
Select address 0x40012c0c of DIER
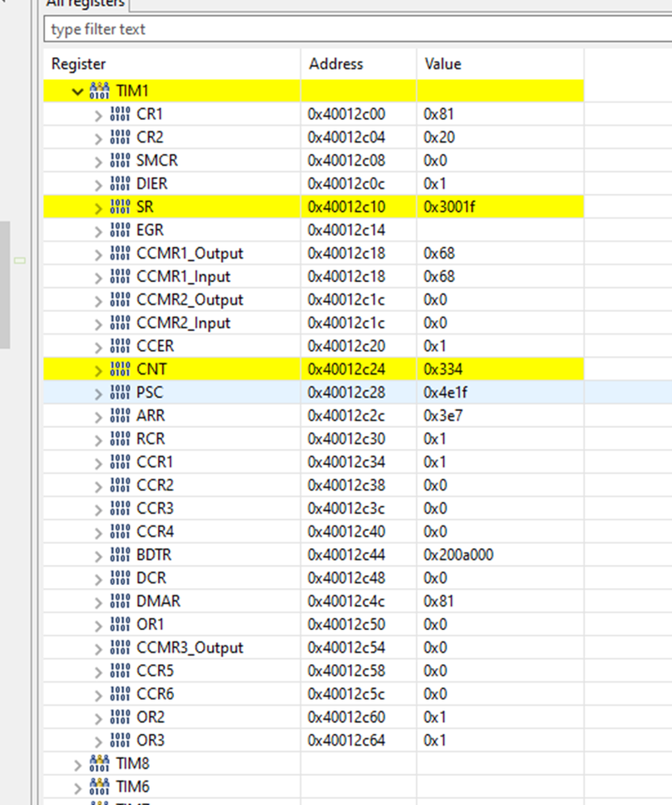(x=346, y=184)
